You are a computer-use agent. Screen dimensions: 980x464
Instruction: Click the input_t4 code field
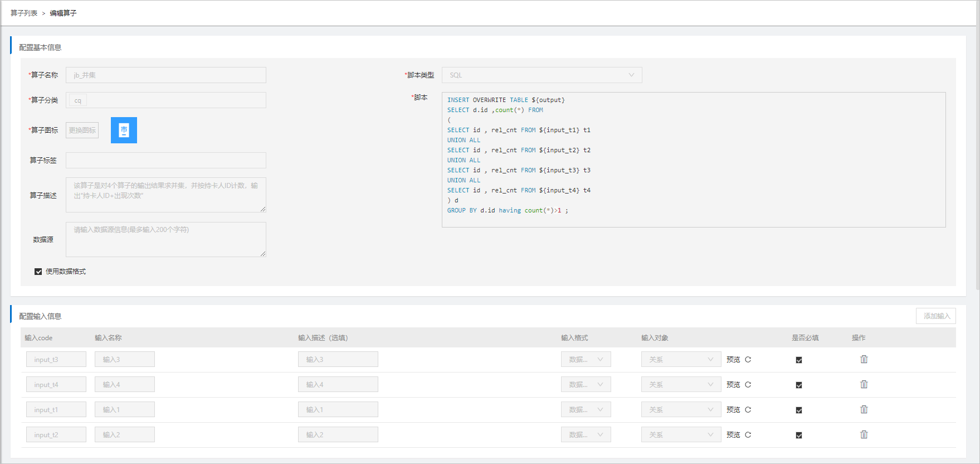coord(56,384)
